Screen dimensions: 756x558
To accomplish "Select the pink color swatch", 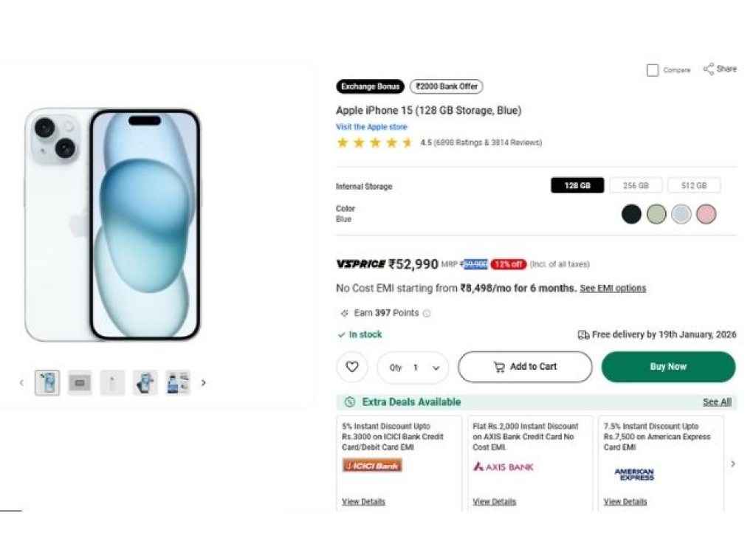I will click(x=706, y=214).
